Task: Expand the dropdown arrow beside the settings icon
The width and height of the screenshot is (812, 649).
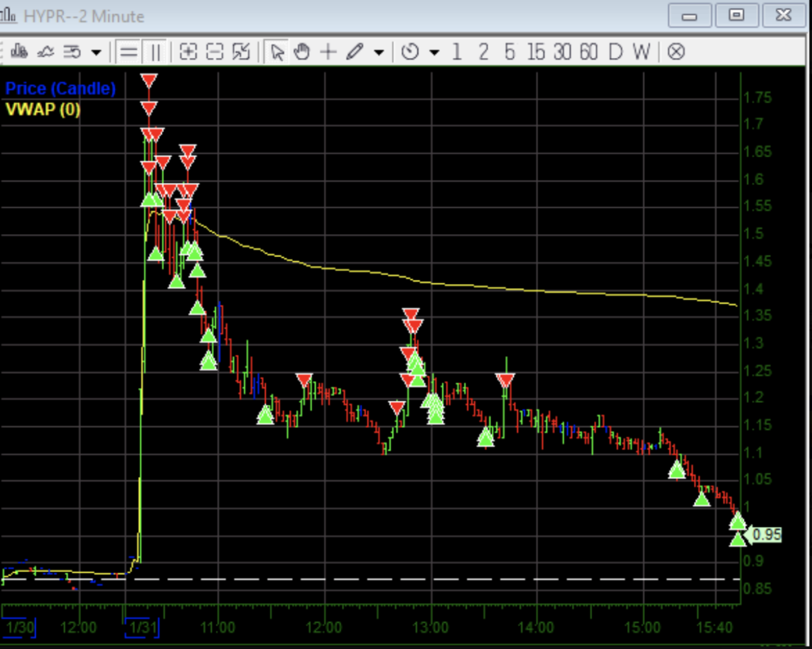Action: (96, 52)
